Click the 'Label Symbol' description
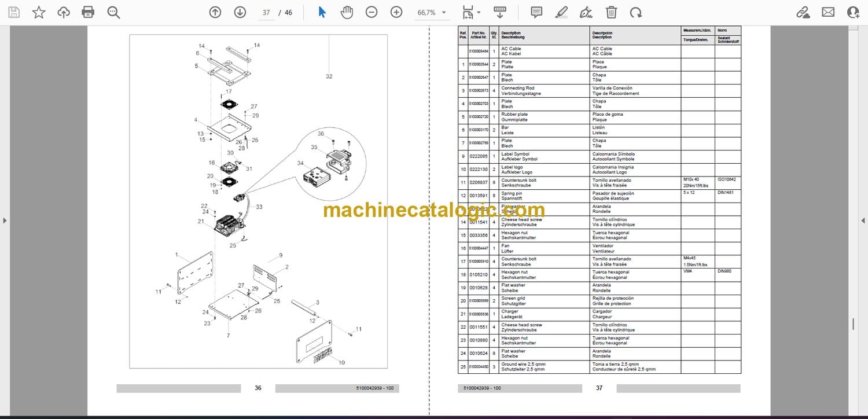 (x=515, y=154)
